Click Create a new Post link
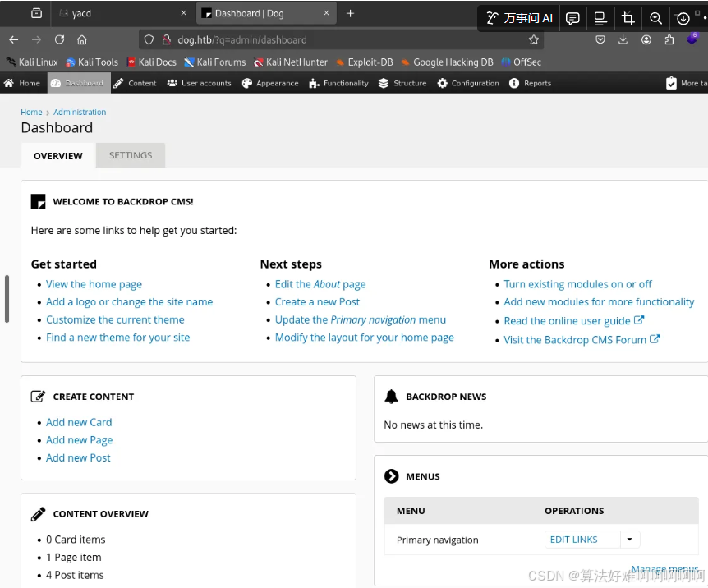708x588 pixels. click(317, 301)
